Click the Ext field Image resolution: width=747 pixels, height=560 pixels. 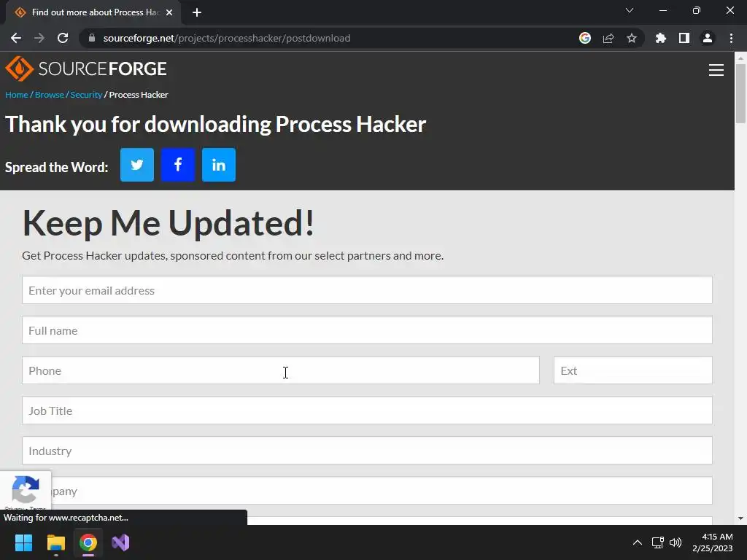[x=632, y=370]
